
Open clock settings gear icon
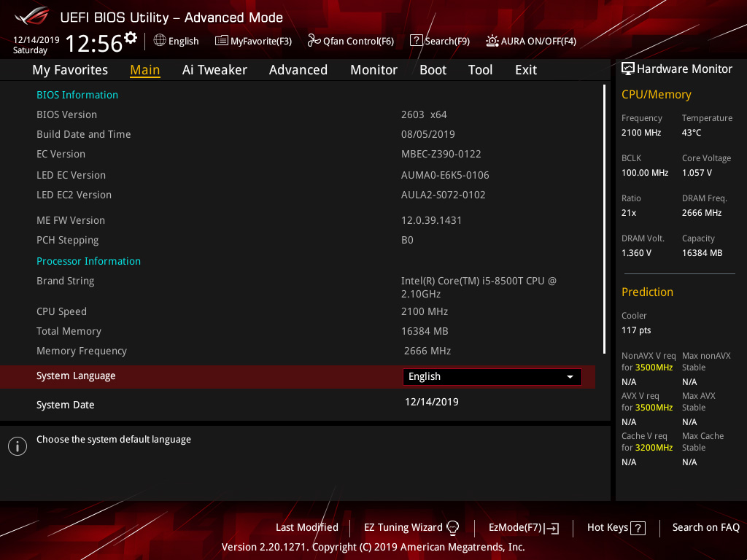(131, 37)
